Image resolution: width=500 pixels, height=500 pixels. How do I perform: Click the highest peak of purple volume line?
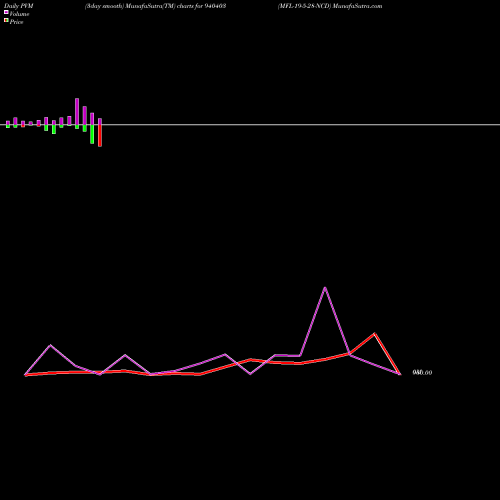click(325, 288)
